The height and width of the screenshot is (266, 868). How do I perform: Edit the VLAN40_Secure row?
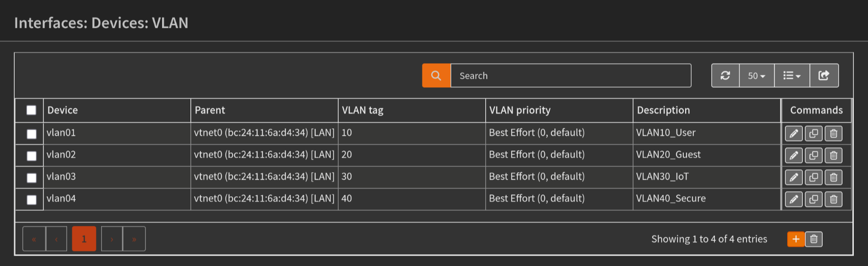pos(793,199)
